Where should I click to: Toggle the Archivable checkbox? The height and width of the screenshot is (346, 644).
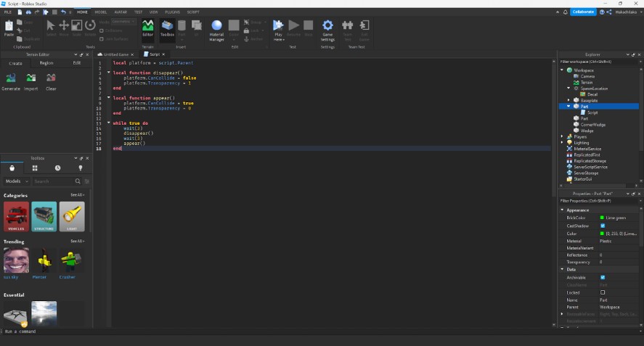(603, 278)
